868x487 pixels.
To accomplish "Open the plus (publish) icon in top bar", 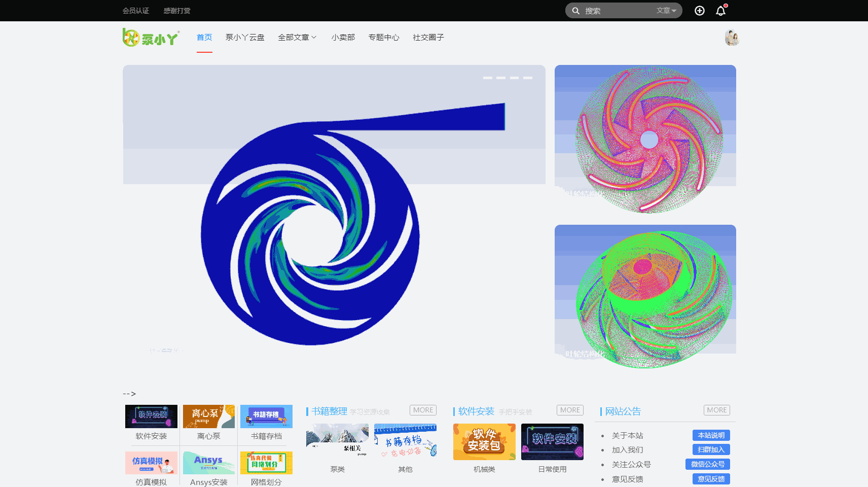I will tap(700, 11).
